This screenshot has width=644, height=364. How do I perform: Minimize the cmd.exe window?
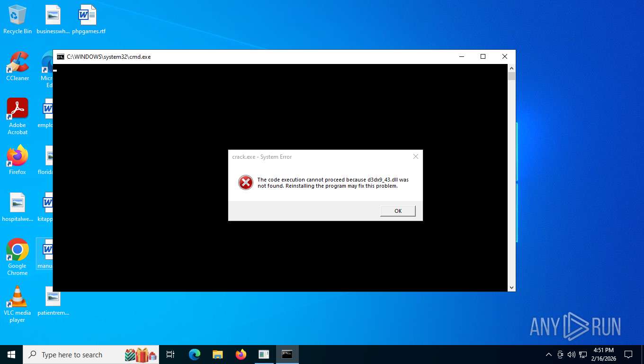click(x=462, y=56)
